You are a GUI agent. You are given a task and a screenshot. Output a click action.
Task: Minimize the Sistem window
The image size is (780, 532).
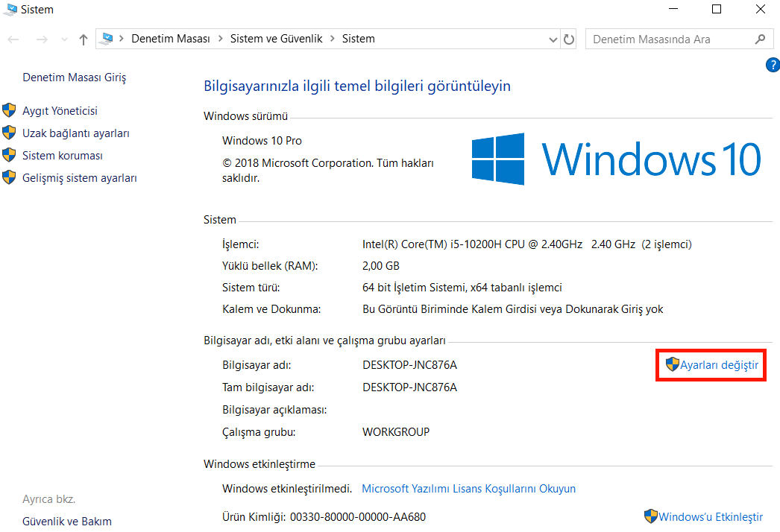(673, 9)
